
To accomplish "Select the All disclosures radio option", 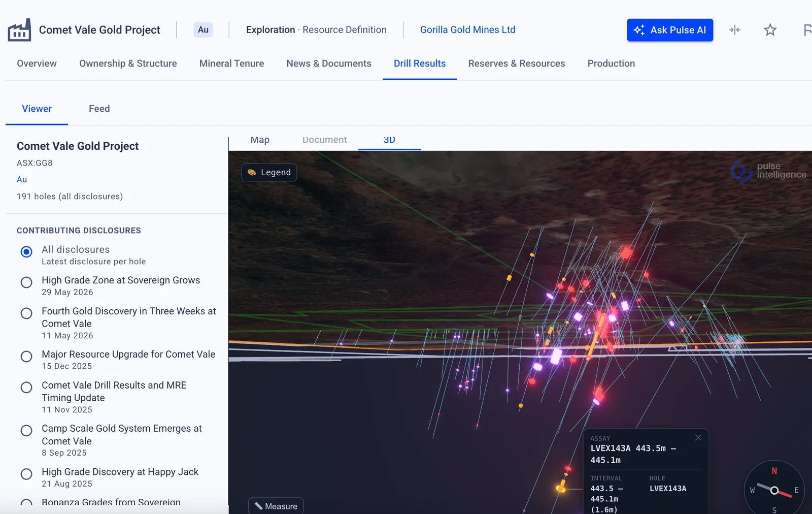I will click(x=26, y=251).
